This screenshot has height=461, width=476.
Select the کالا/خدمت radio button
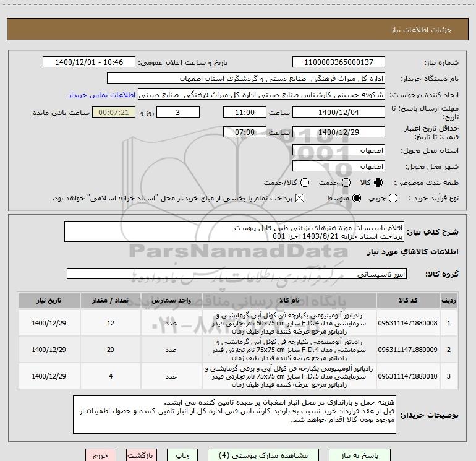305,183
